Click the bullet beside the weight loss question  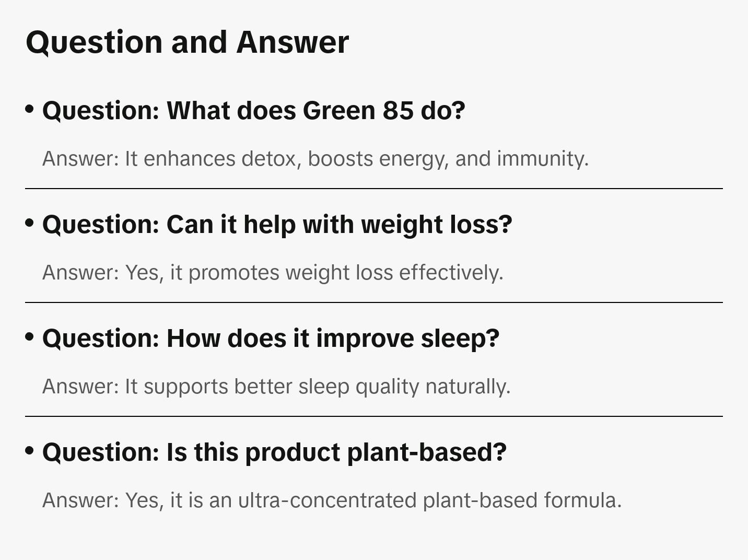(30, 223)
